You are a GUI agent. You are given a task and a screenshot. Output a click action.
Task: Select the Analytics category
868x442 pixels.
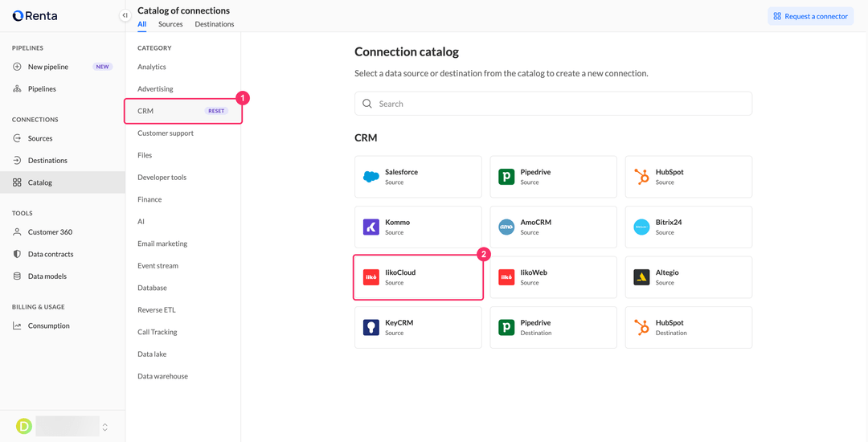(152, 67)
